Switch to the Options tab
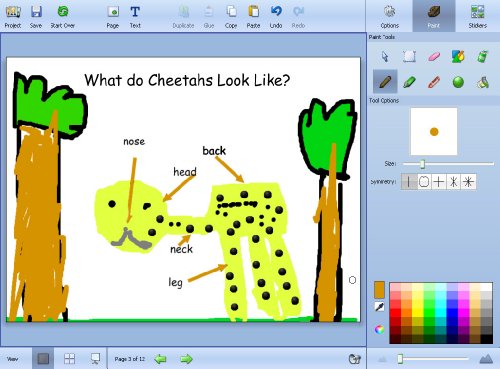 coord(390,17)
